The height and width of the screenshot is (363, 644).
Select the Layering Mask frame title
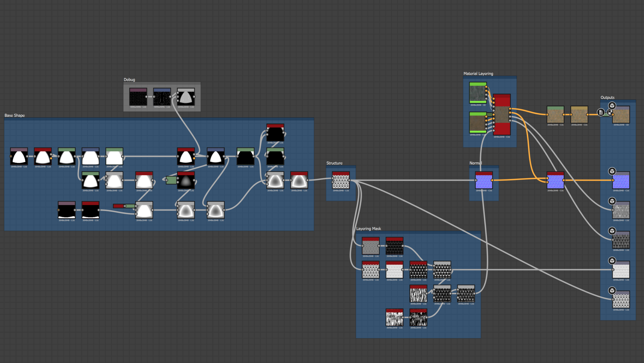(368, 229)
